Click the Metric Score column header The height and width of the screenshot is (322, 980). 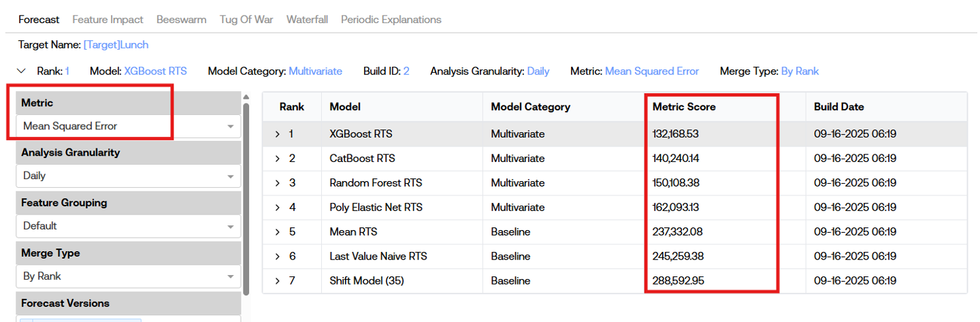(x=683, y=107)
